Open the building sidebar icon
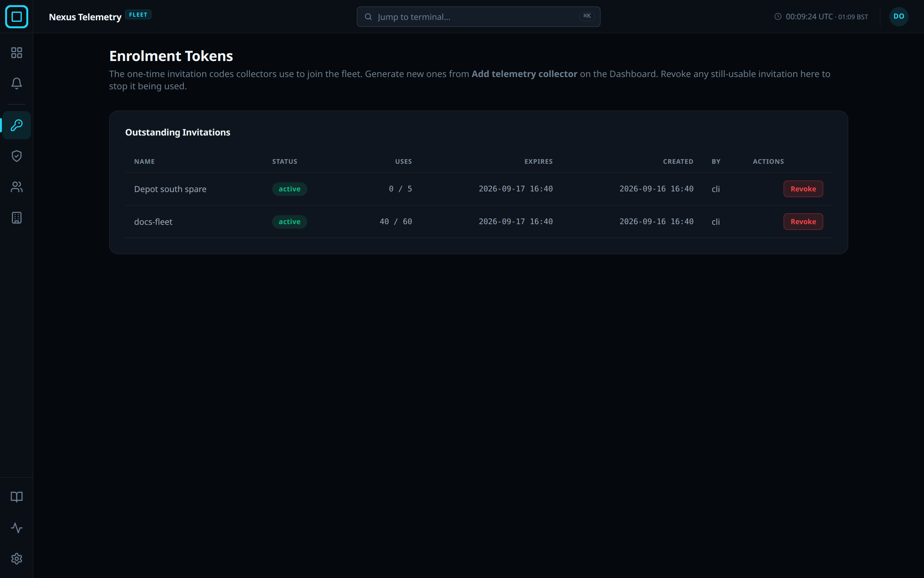The image size is (924, 578). coord(16,218)
